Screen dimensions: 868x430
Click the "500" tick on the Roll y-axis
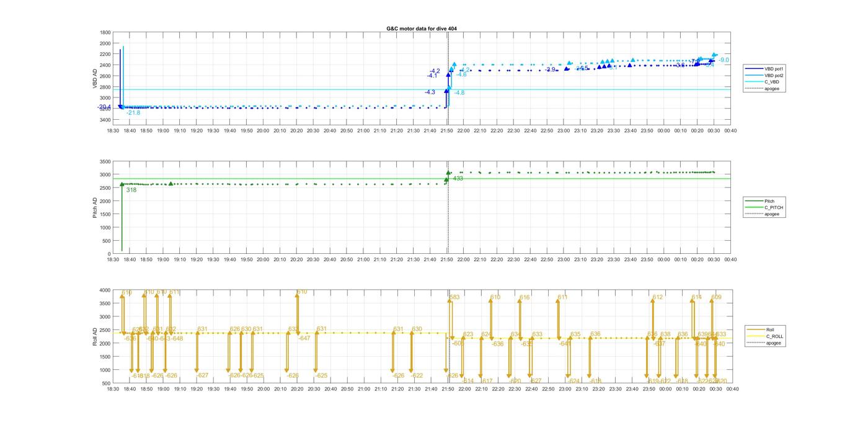107,383
